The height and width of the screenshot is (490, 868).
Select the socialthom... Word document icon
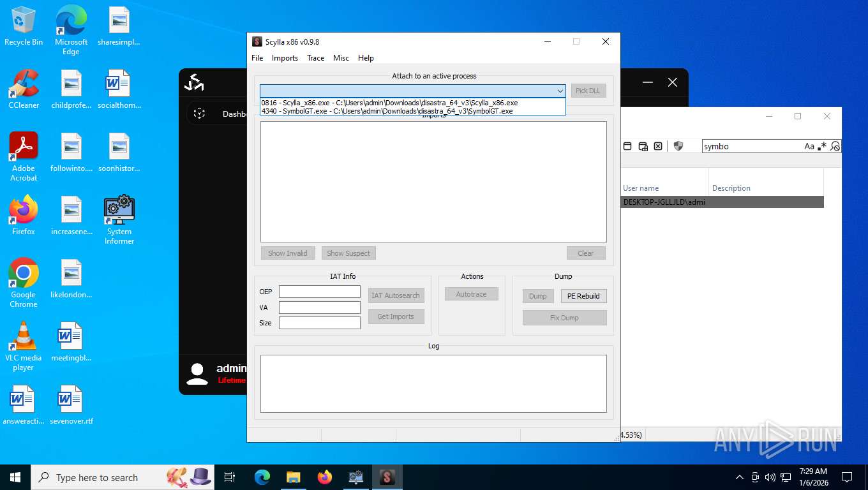(119, 89)
